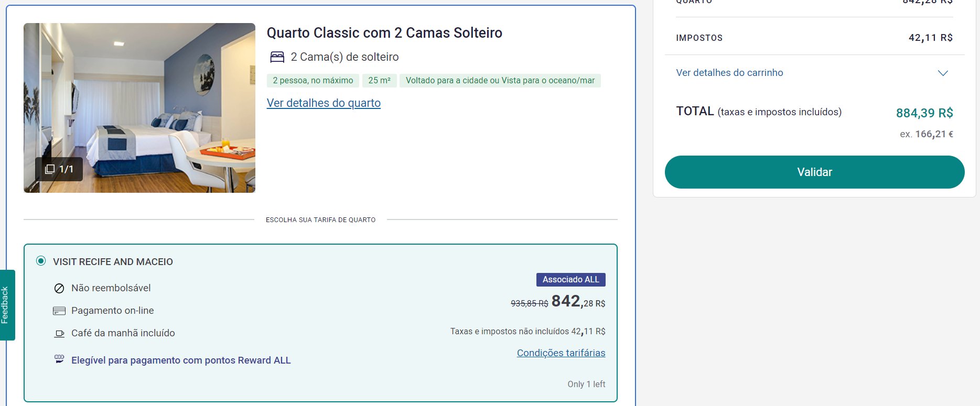Click the bed icon beside 2 Cama(s) de solteiro
The height and width of the screenshot is (406, 980).
[x=277, y=57]
